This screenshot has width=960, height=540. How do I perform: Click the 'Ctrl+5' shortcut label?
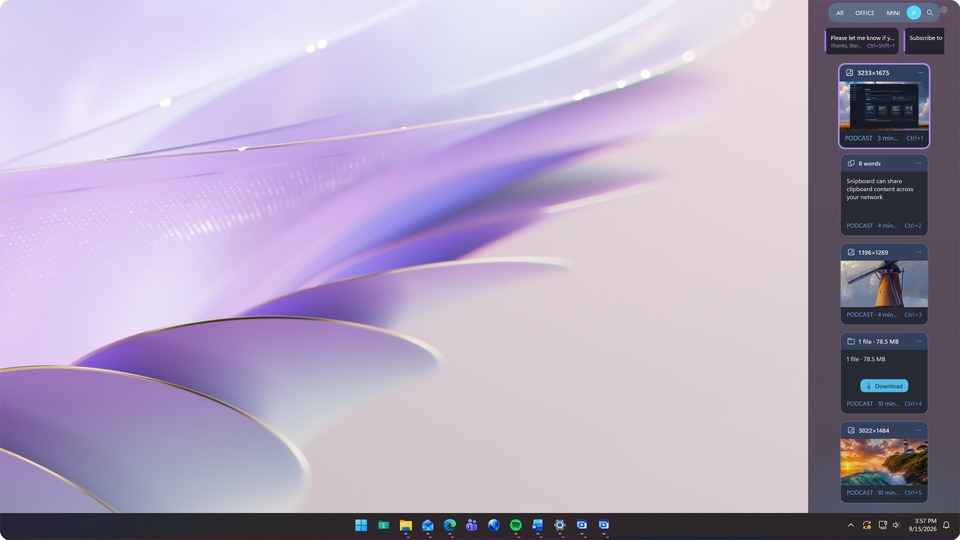pos(913,493)
